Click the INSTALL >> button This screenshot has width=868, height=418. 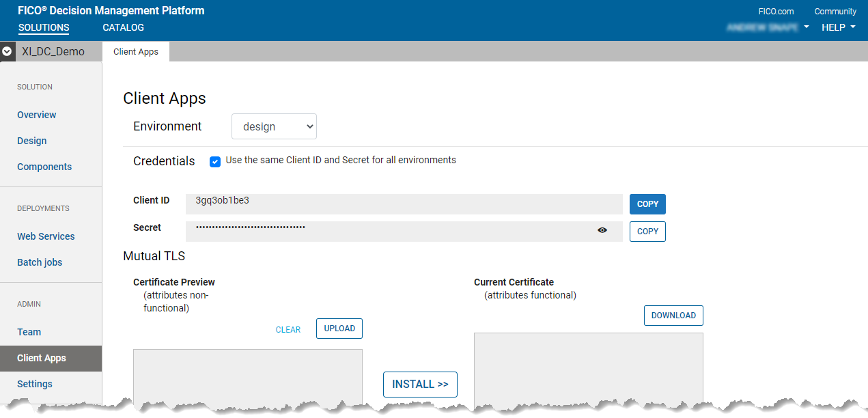[x=420, y=385]
